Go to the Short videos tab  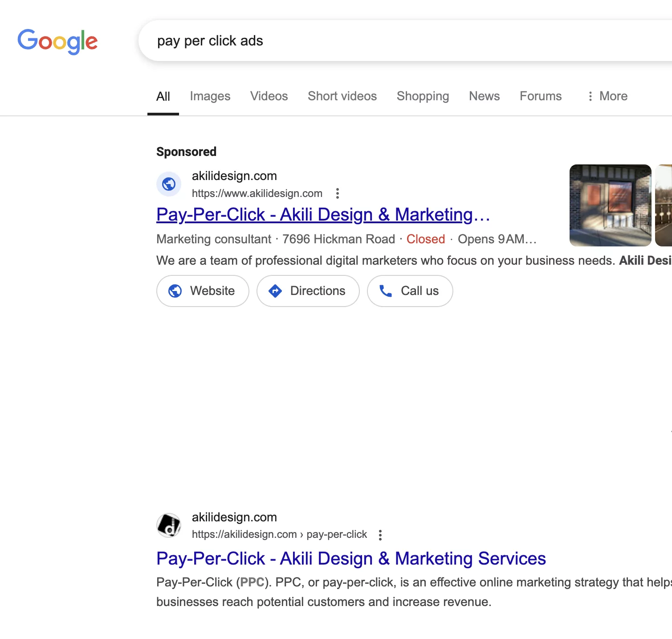click(342, 96)
